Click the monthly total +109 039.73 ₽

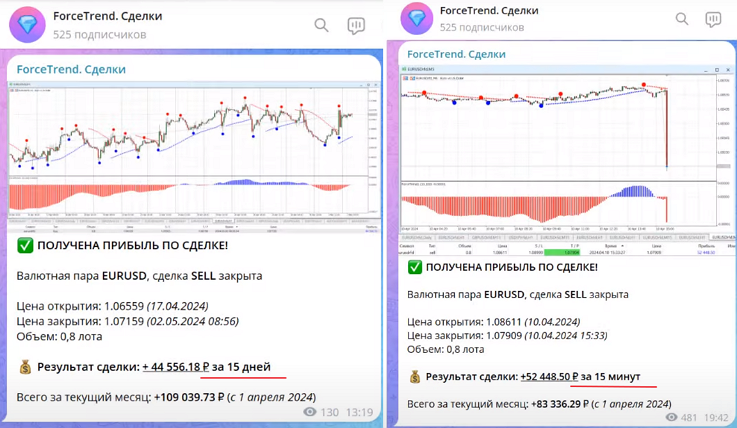[x=189, y=397]
